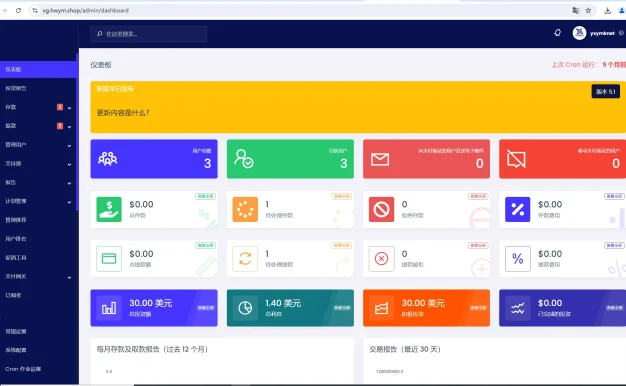Click the active users checkmark icon
Image resolution: width=626 pixels, height=386 pixels.
point(244,159)
